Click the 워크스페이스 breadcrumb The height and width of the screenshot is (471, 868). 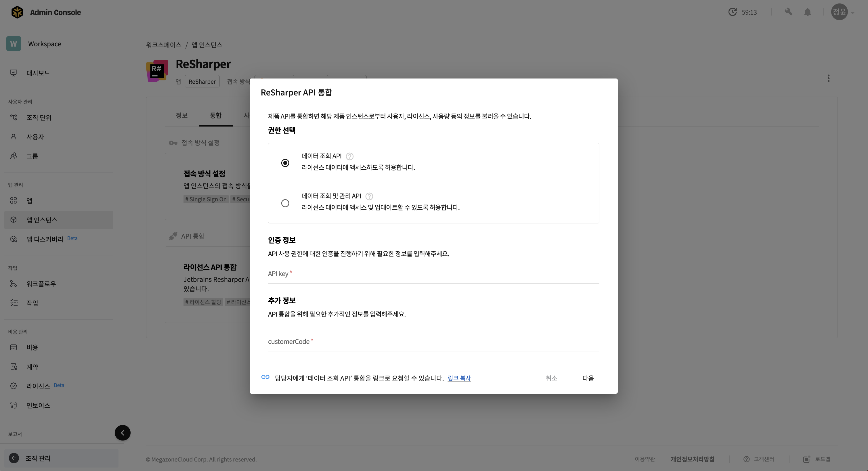[x=164, y=45]
